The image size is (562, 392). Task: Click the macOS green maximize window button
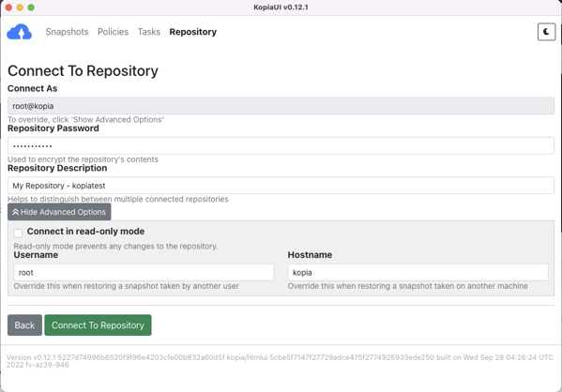(31, 8)
